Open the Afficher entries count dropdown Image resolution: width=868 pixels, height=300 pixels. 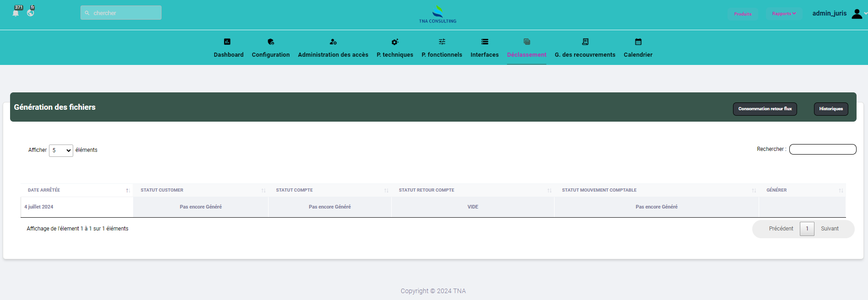pyautogui.click(x=61, y=150)
